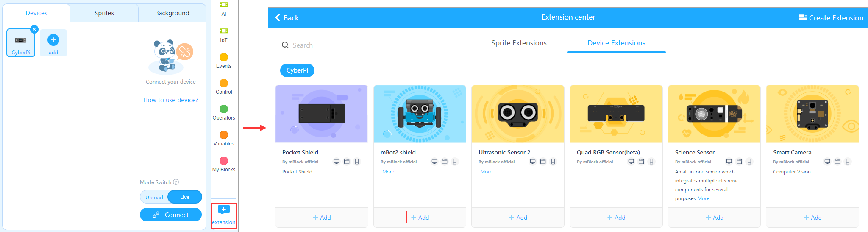This screenshot has height=232, width=868.
Task: Expand More link under Ultrasonic Sensor 2
Action: point(486,172)
